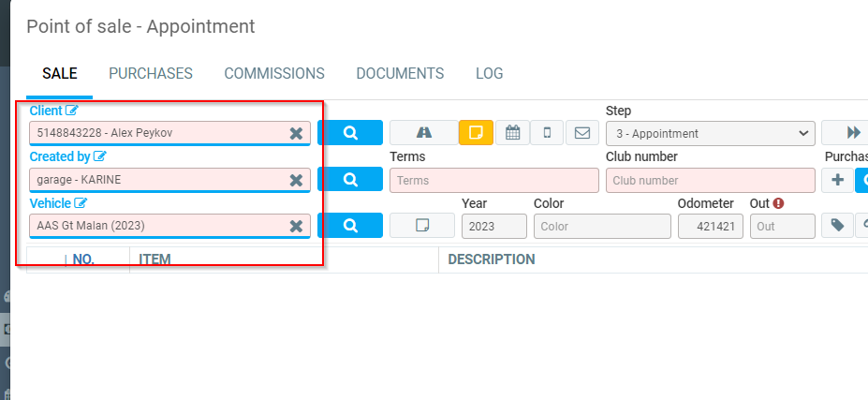868x400 pixels.
Task: Click the road icon button
Action: (x=423, y=133)
